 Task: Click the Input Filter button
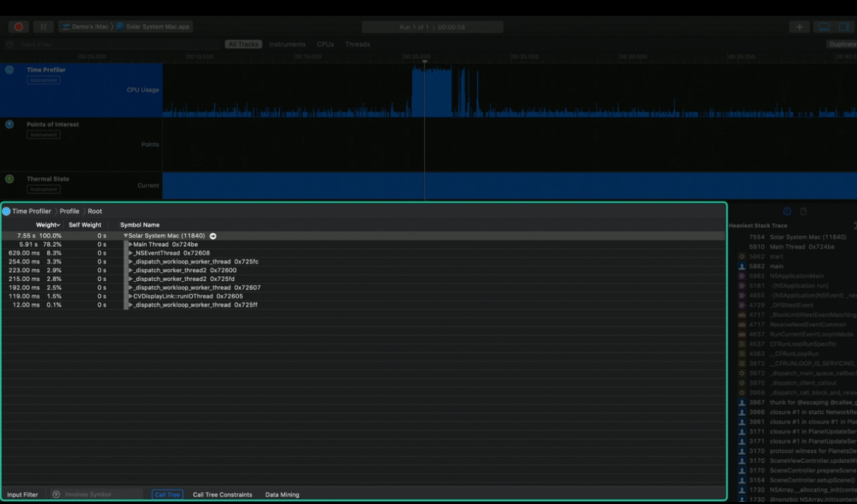pos(23,494)
